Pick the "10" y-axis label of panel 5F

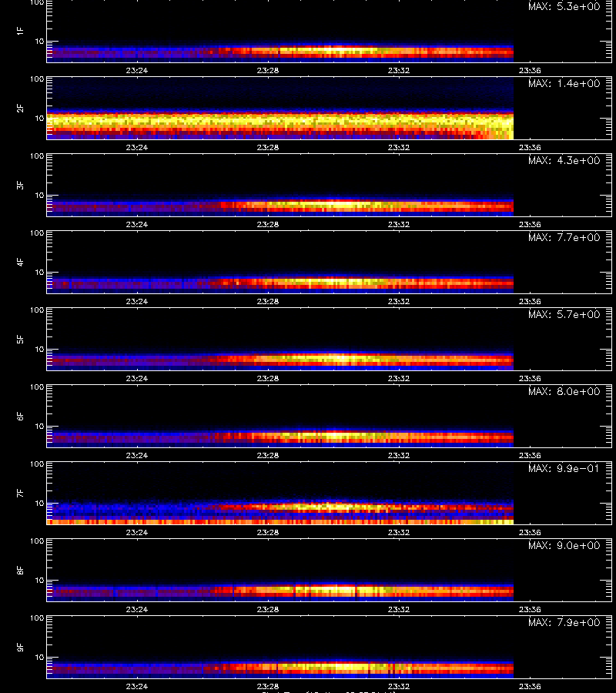(39, 349)
